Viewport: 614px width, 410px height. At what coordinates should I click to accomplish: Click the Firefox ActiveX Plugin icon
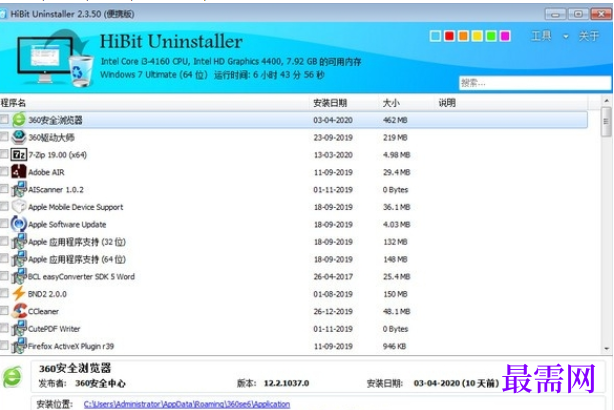coord(18,346)
